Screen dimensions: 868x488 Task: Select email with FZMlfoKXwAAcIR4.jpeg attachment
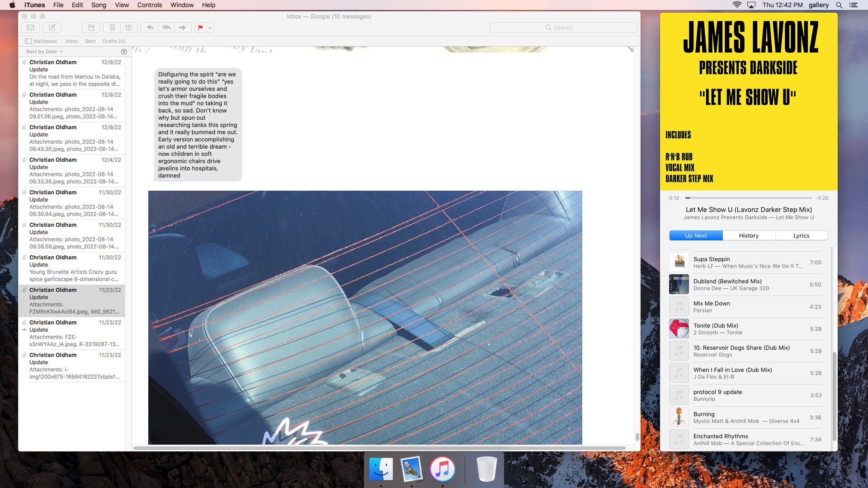pos(72,301)
